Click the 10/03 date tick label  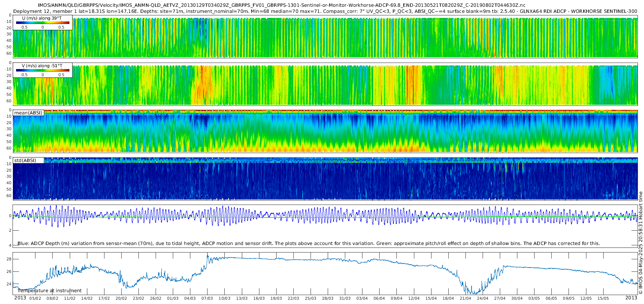tap(224, 298)
